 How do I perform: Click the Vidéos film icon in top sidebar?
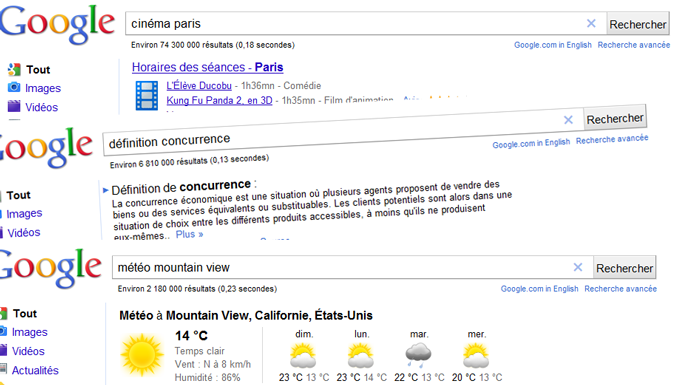(14, 106)
